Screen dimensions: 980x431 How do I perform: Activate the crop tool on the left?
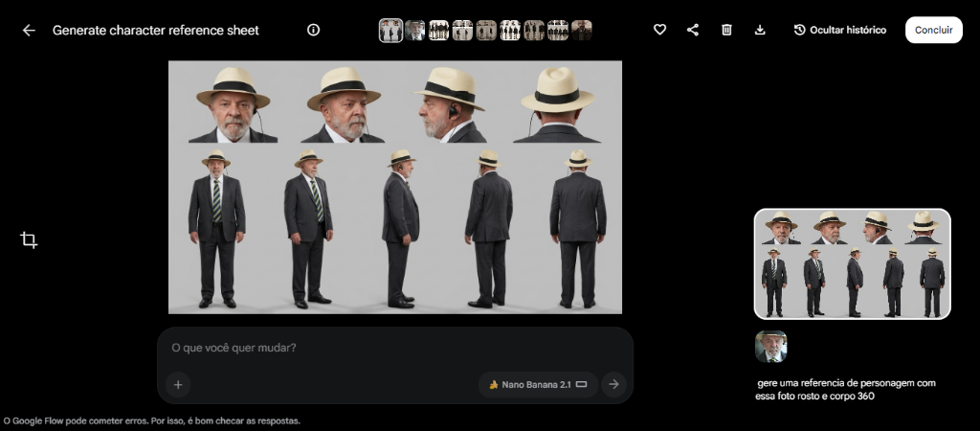[29, 239]
